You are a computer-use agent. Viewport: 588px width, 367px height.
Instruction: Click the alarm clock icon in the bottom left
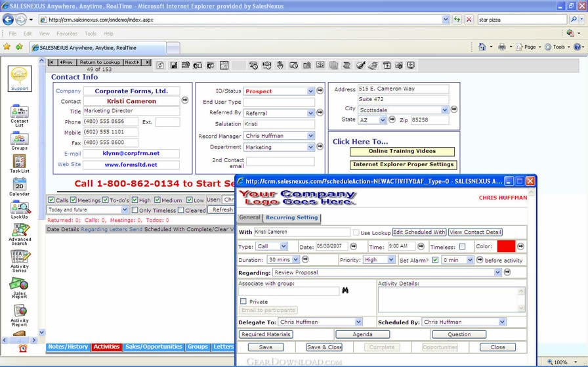[23, 348]
